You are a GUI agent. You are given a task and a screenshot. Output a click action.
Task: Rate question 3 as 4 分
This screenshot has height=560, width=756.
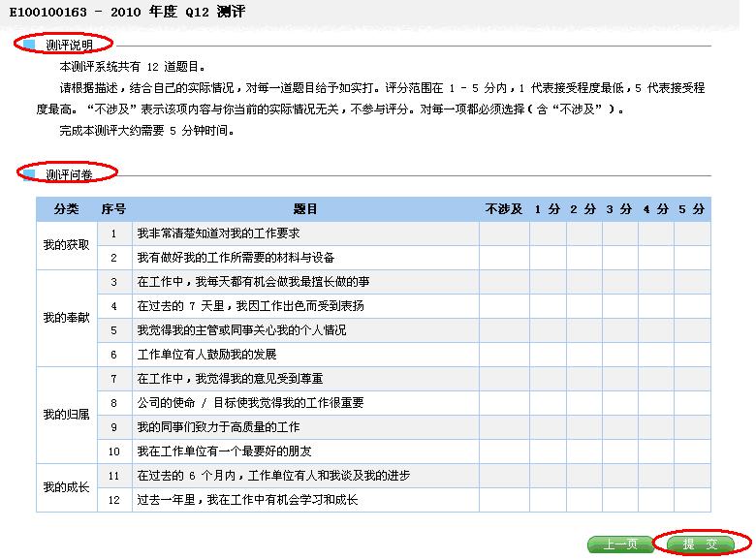coord(655,282)
